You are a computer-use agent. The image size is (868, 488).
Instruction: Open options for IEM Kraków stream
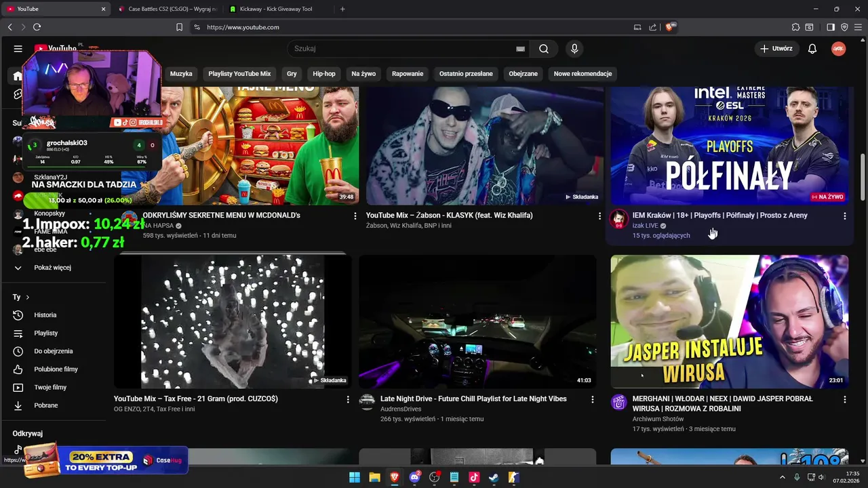coord(844,216)
